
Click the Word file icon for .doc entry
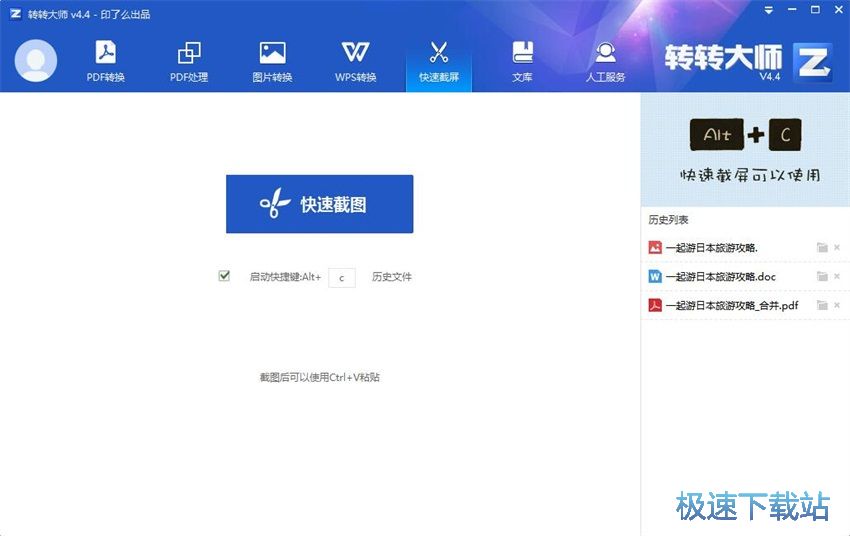655,276
